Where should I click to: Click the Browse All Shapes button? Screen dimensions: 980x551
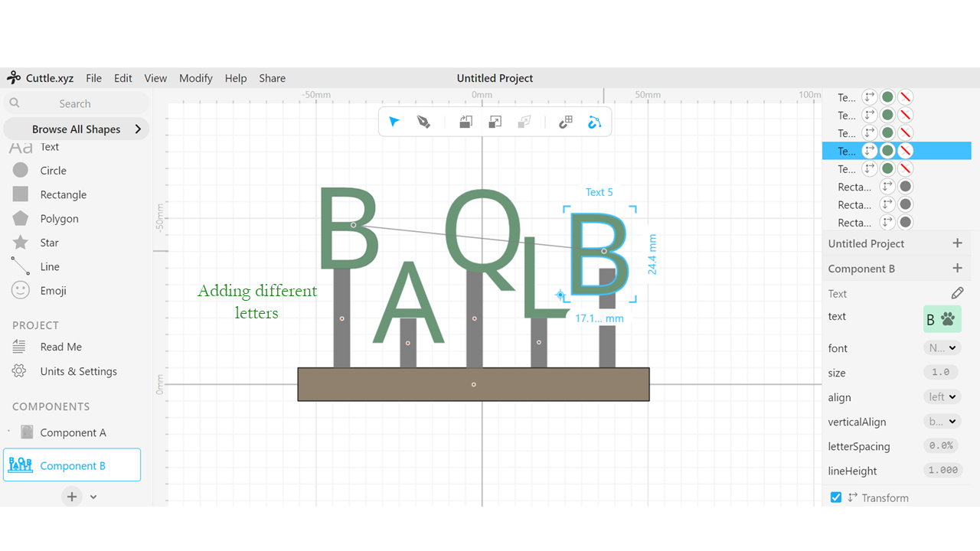[x=76, y=129]
